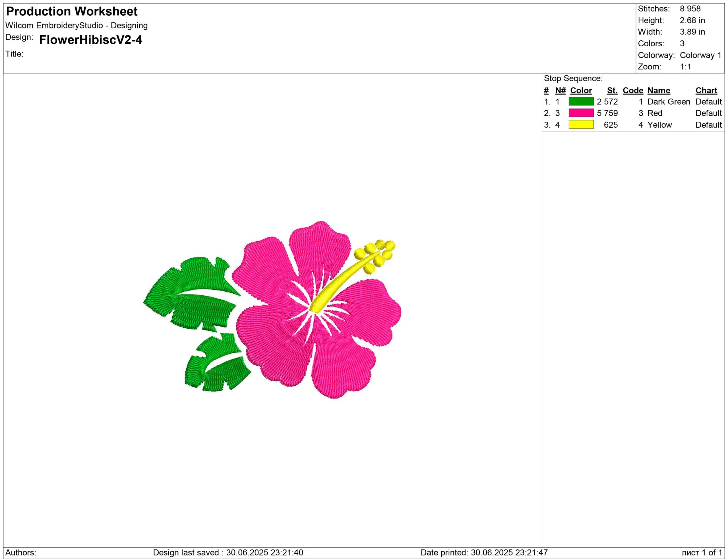Click the pink Red thread swatch

tap(581, 113)
